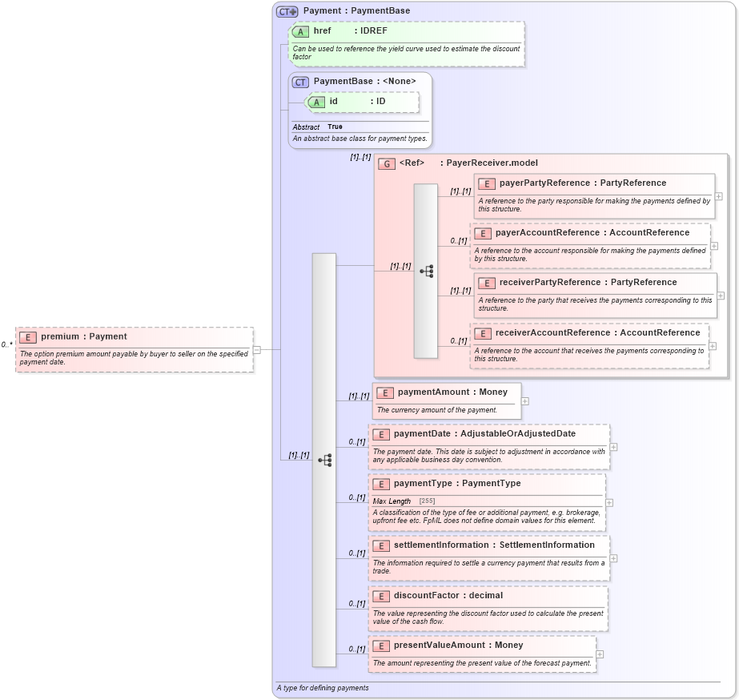Click the A attribute icon next to id
This screenshot has height=700, width=739.
(316, 103)
